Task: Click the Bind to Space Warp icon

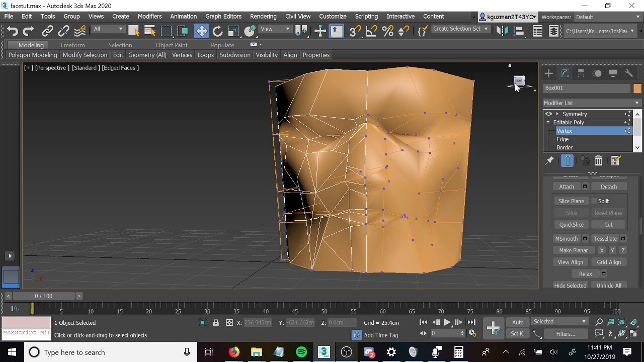Action: [x=80, y=31]
